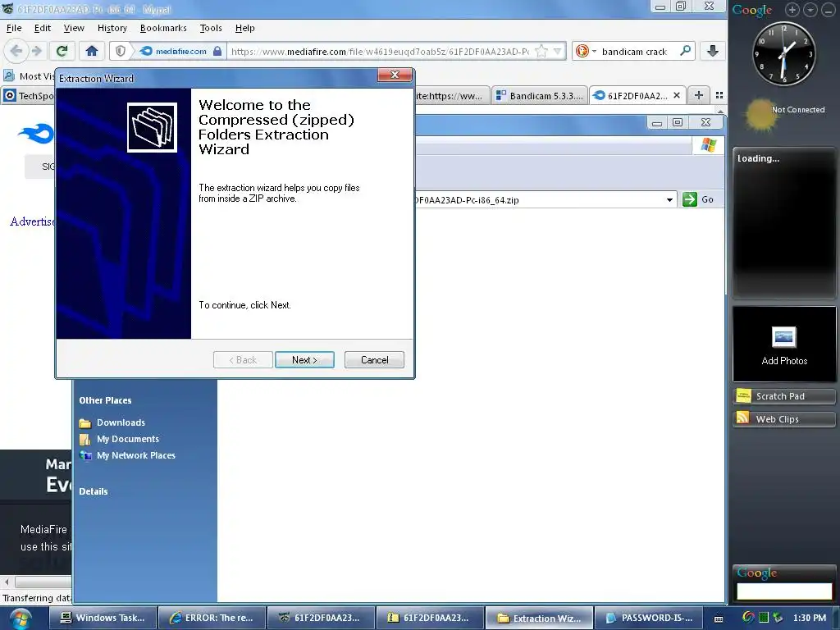Cancel the Extraction Wizard
This screenshot has height=630, width=840.
point(374,360)
